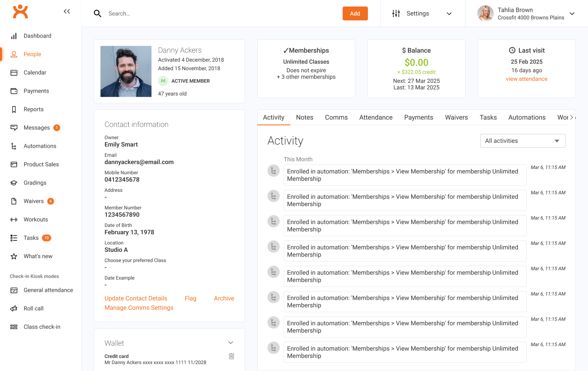
Task: Click the Emily Smart owner name
Action: tap(121, 144)
